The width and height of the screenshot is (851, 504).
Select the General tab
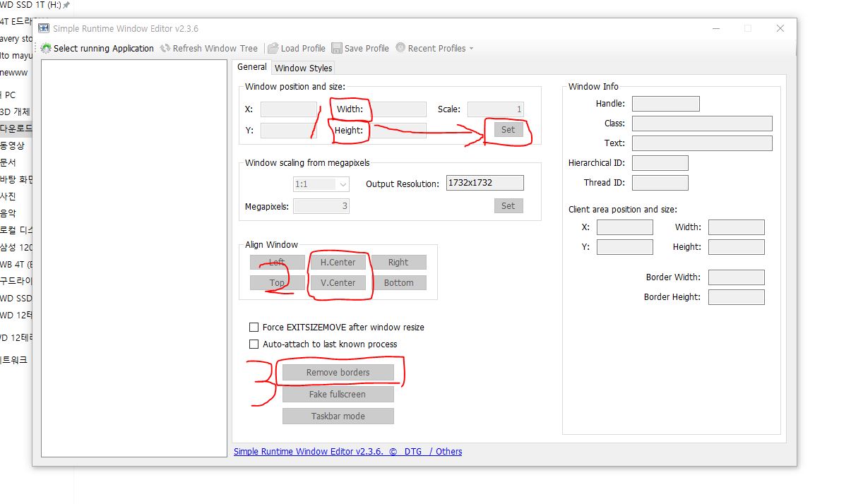(x=251, y=66)
